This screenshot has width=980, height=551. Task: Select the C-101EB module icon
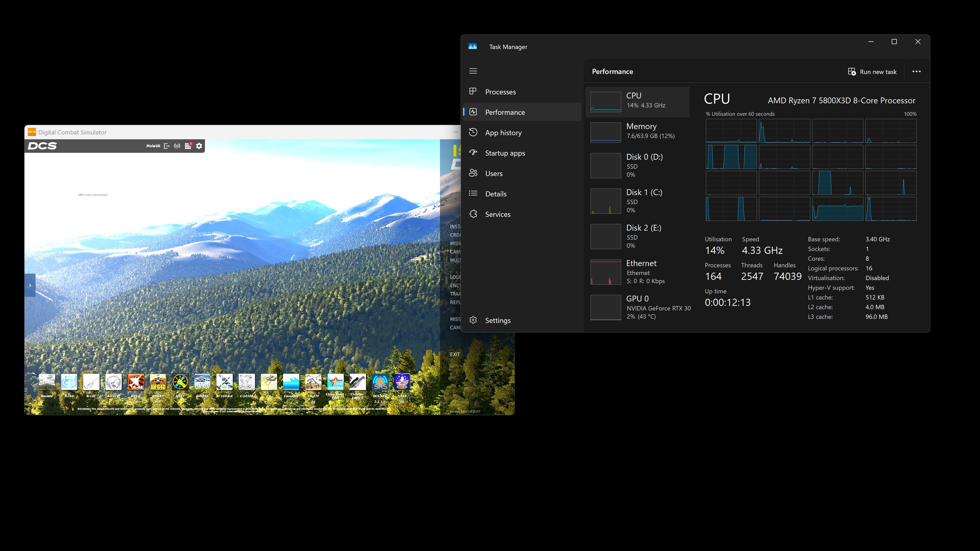(x=247, y=382)
